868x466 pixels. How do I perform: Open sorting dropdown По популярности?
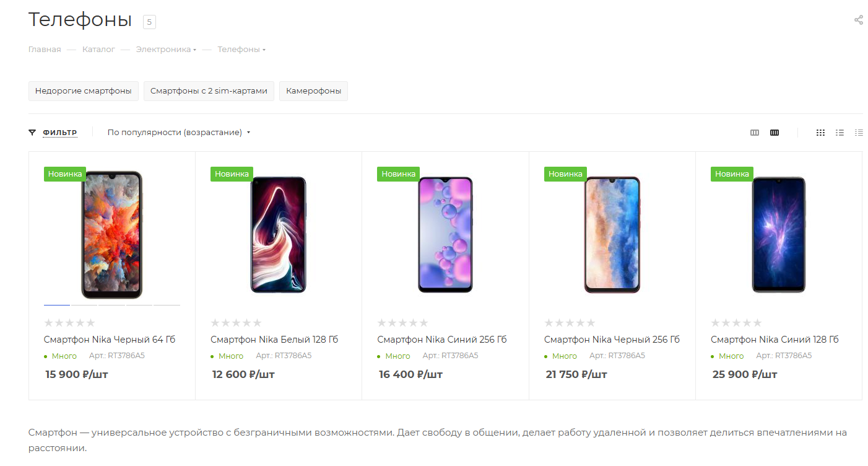178,133
